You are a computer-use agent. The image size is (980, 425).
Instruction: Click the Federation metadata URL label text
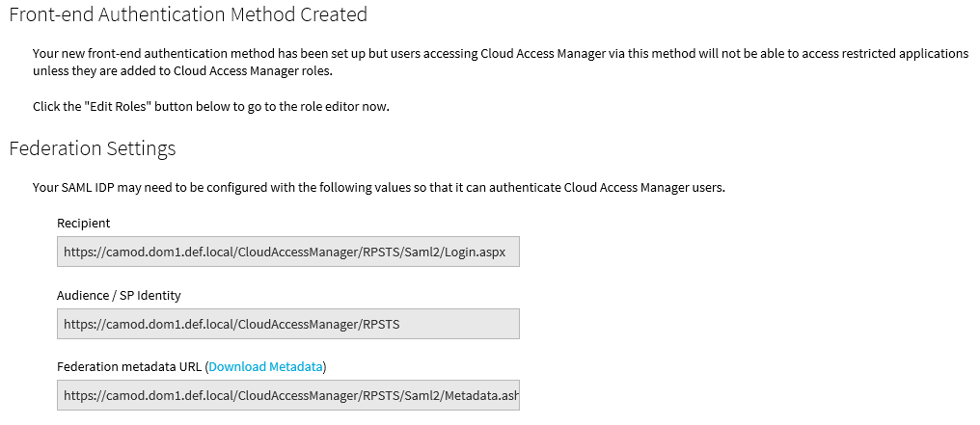tap(129, 367)
